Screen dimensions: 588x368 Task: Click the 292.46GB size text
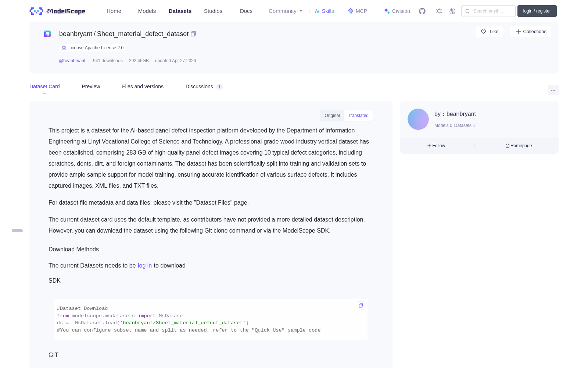point(139,61)
